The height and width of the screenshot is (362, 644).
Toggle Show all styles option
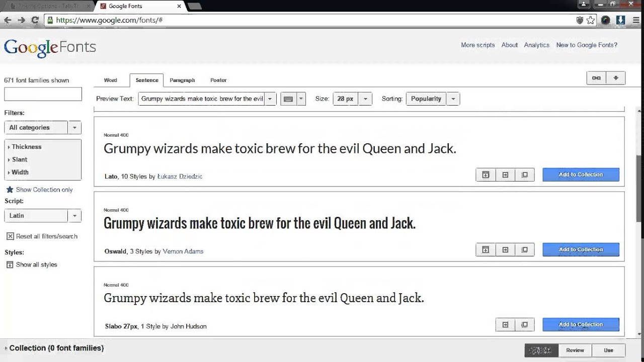(x=32, y=264)
